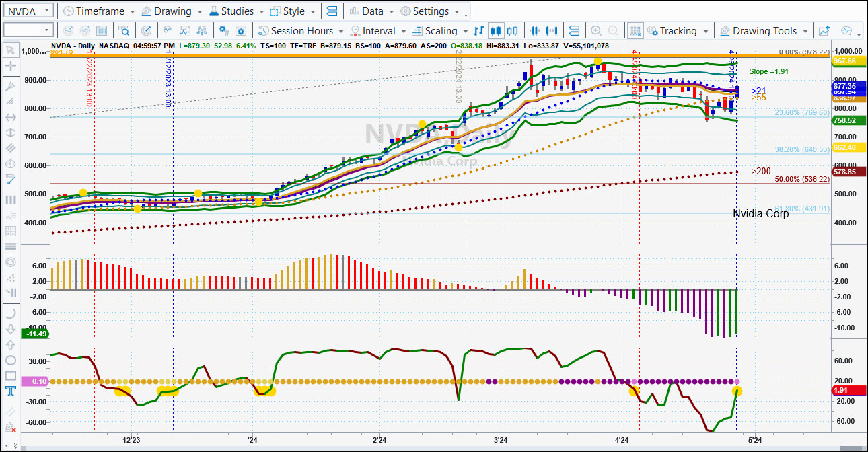Click the data series icon before zoom in
This screenshot has width=868, height=452.
[x=574, y=30]
